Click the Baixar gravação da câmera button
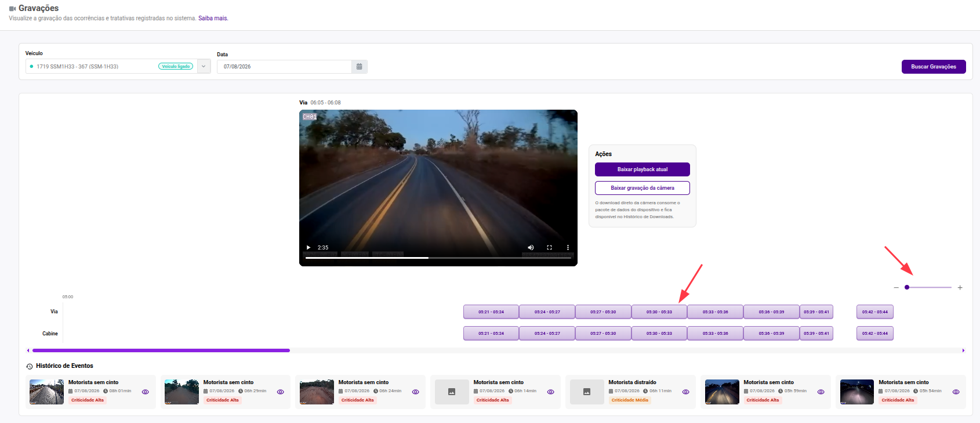This screenshot has width=980, height=423. point(643,188)
